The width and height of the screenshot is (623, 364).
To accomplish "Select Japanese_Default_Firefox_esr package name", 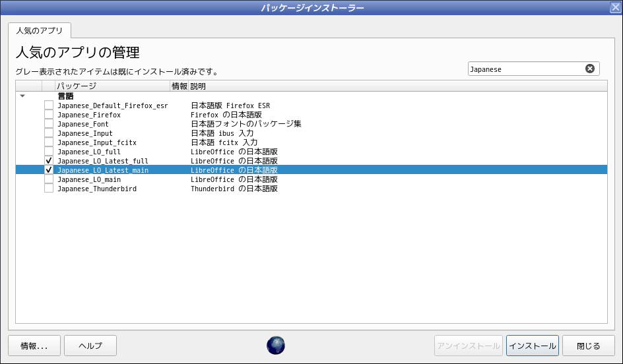I will [113, 106].
